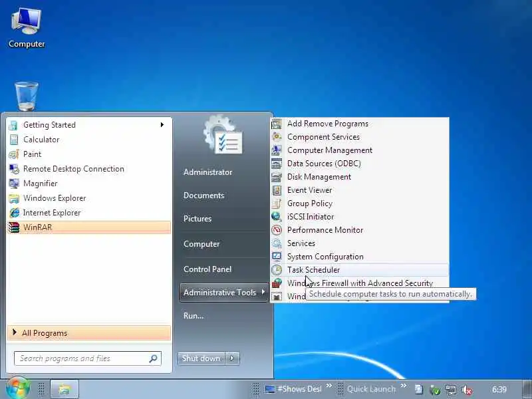Screen dimensions: 532x399
Task: Open Documents from Start menu
Action: [x=204, y=196]
